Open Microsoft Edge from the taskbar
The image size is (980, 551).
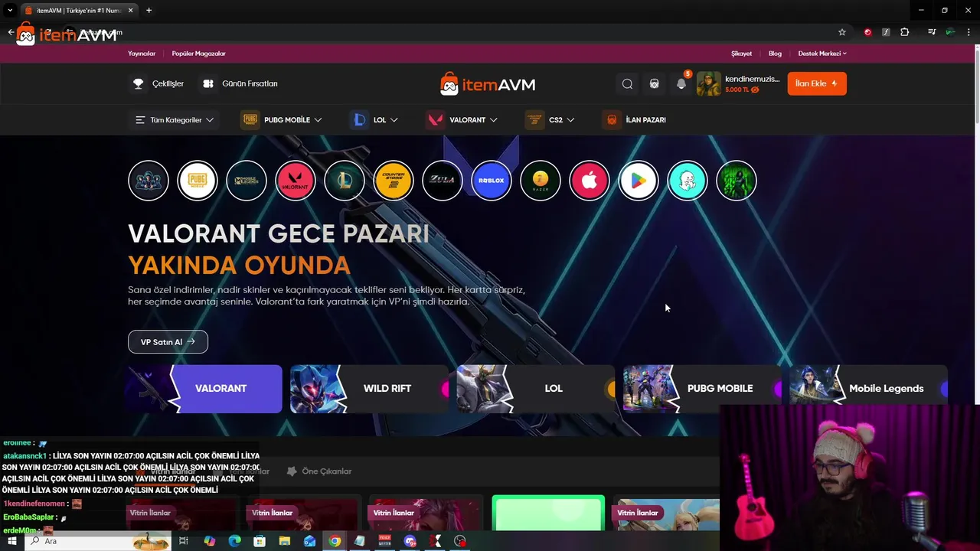pyautogui.click(x=234, y=541)
